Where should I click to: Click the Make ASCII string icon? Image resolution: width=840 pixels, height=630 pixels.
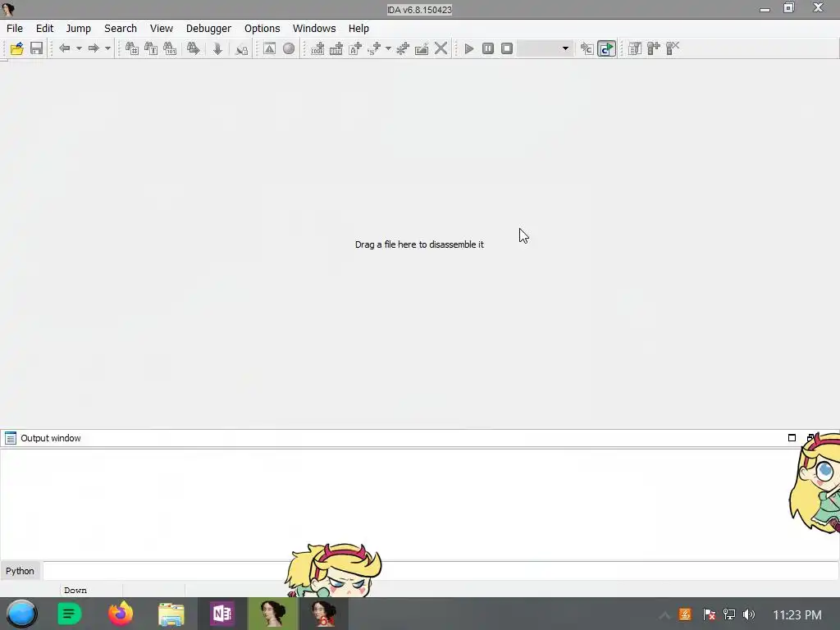click(x=355, y=48)
